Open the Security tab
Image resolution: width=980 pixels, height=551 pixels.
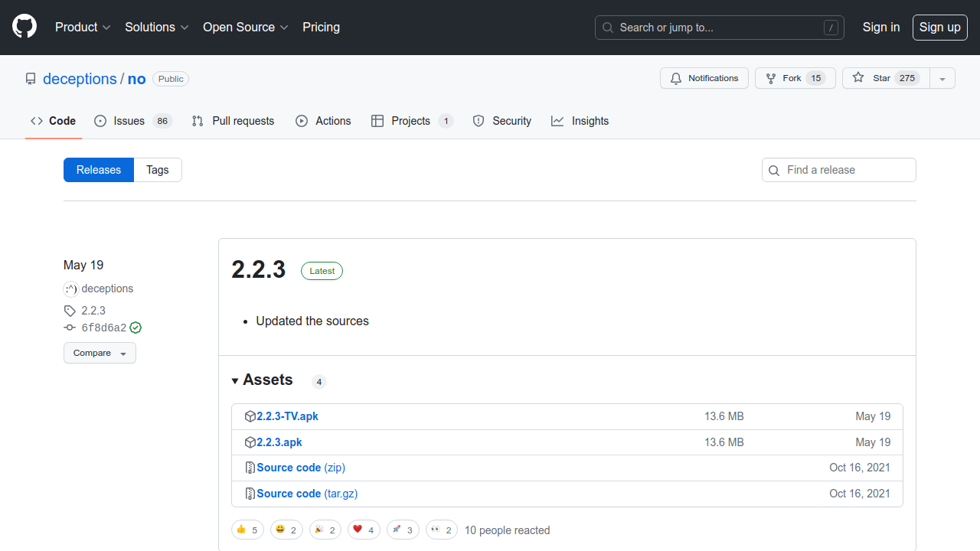coord(502,121)
